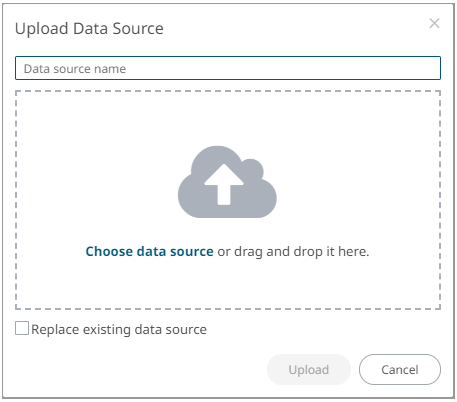
Task: Select the gray cloud graphic in the drop zone
Action: [x=227, y=182]
